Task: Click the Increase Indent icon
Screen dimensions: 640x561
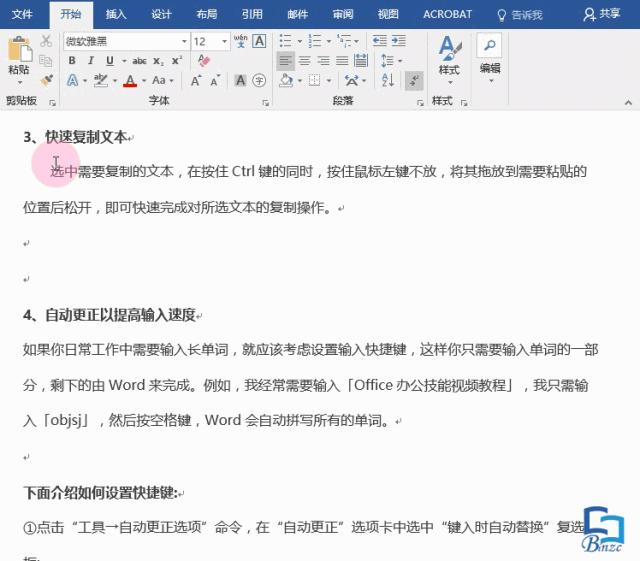Action: point(399,41)
